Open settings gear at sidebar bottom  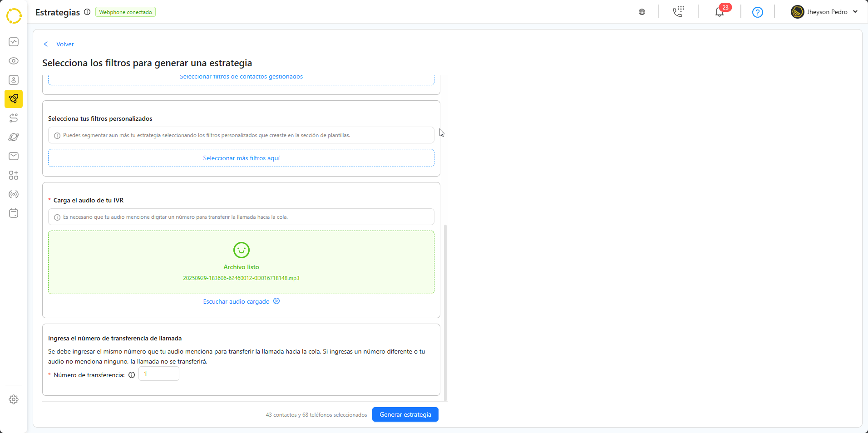(x=14, y=399)
